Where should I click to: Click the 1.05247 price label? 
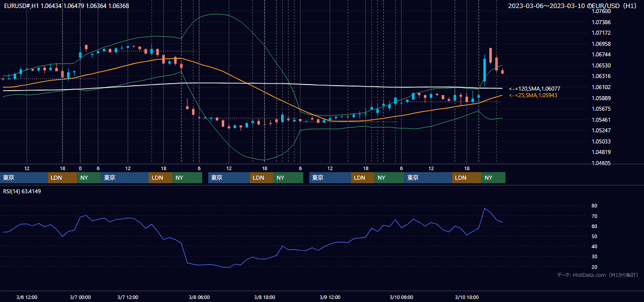tap(601, 131)
